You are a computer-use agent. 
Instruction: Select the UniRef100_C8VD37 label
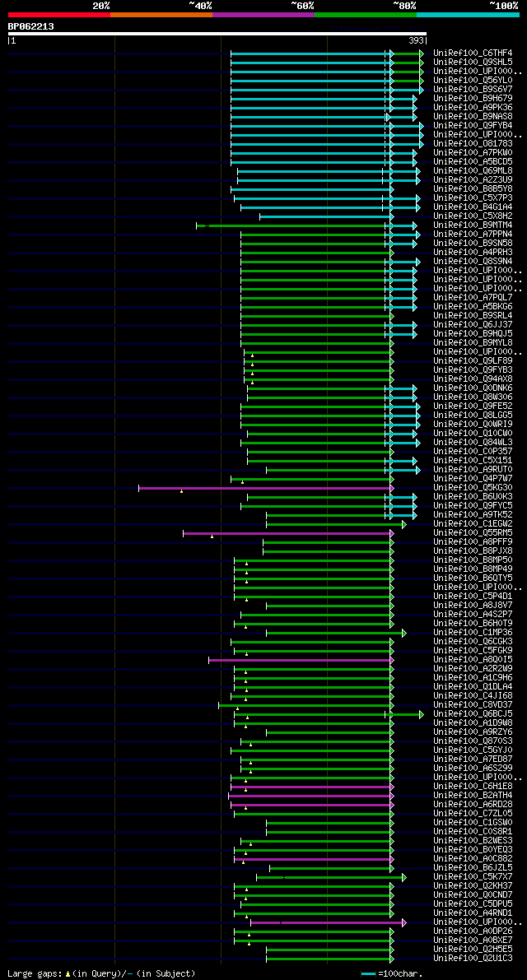(x=473, y=706)
